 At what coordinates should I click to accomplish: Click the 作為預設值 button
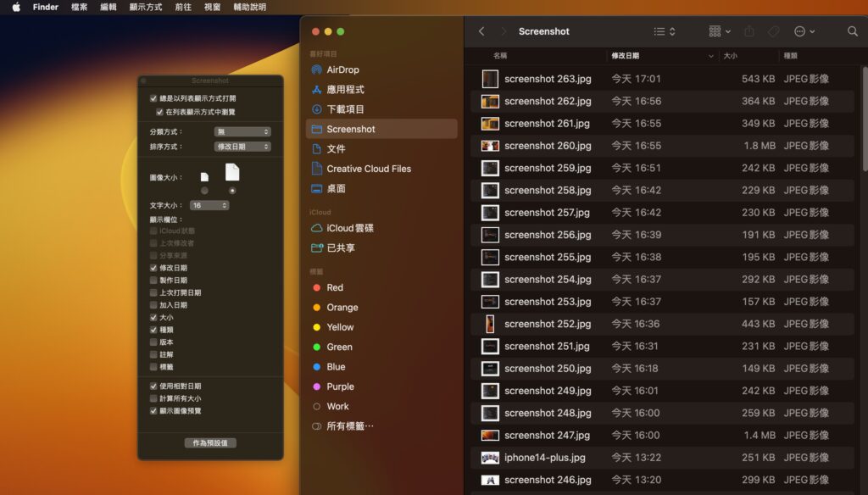click(x=209, y=442)
